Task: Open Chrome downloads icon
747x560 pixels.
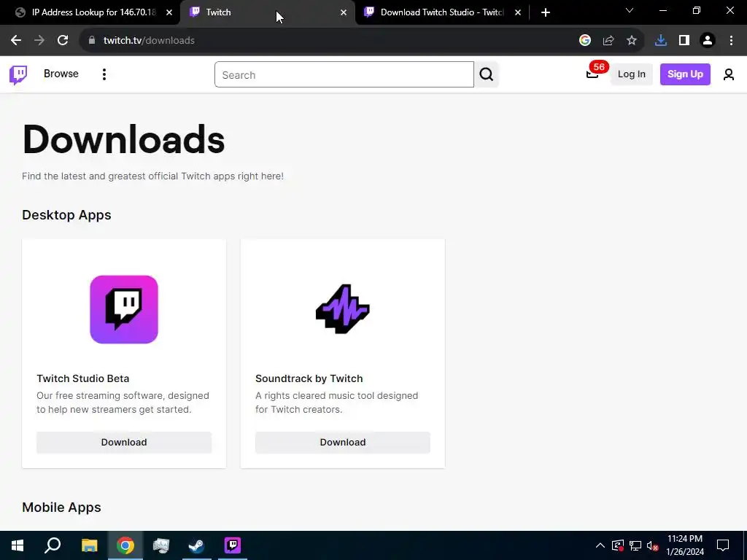Action: coord(661,41)
